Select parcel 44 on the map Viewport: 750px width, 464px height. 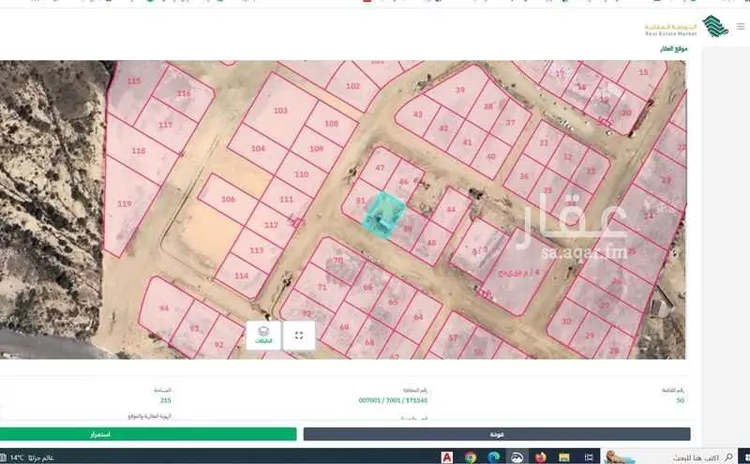coord(451,209)
